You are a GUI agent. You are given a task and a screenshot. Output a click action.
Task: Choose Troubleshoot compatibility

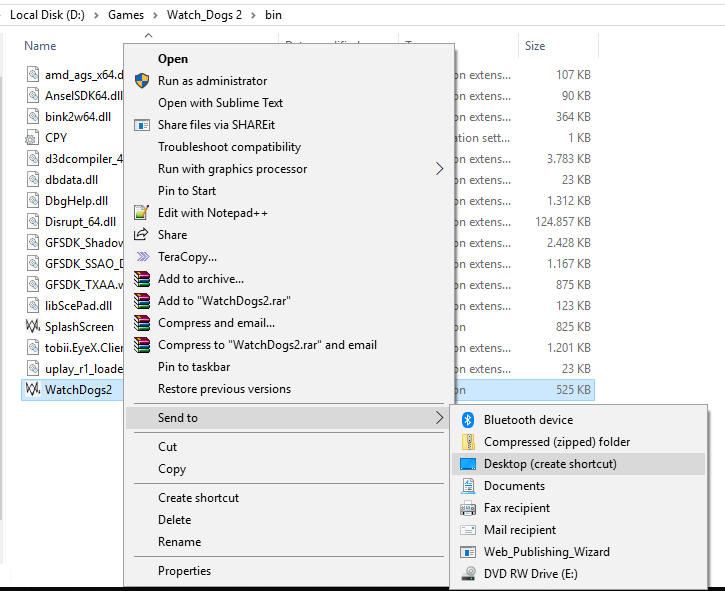click(x=229, y=147)
